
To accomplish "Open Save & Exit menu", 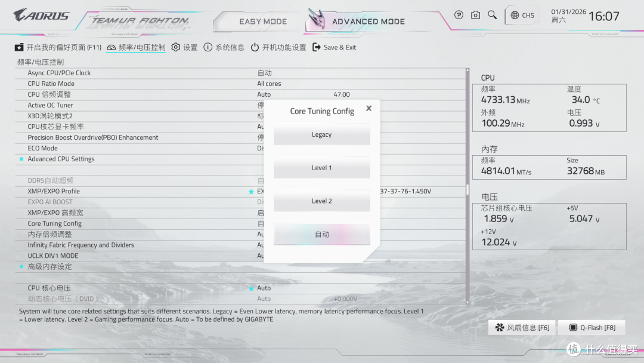I will click(335, 47).
